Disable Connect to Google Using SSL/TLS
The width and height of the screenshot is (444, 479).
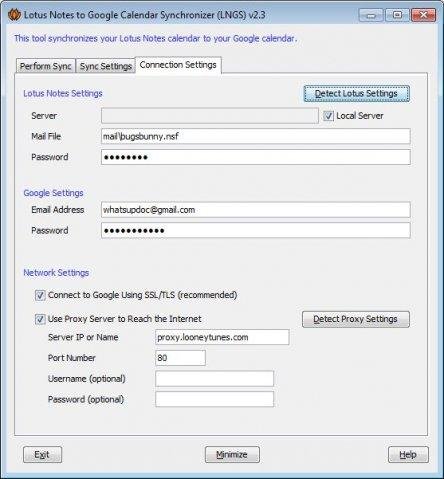click(x=40, y=295)
